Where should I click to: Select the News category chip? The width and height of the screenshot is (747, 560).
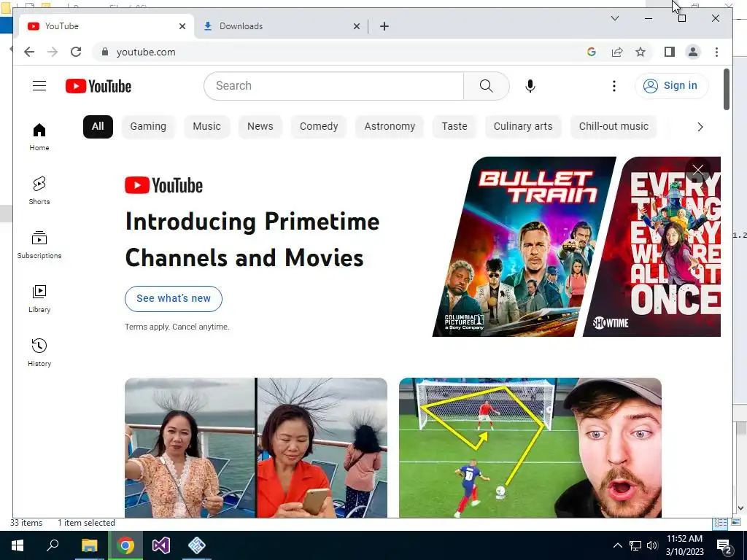[x=260, y=127]
